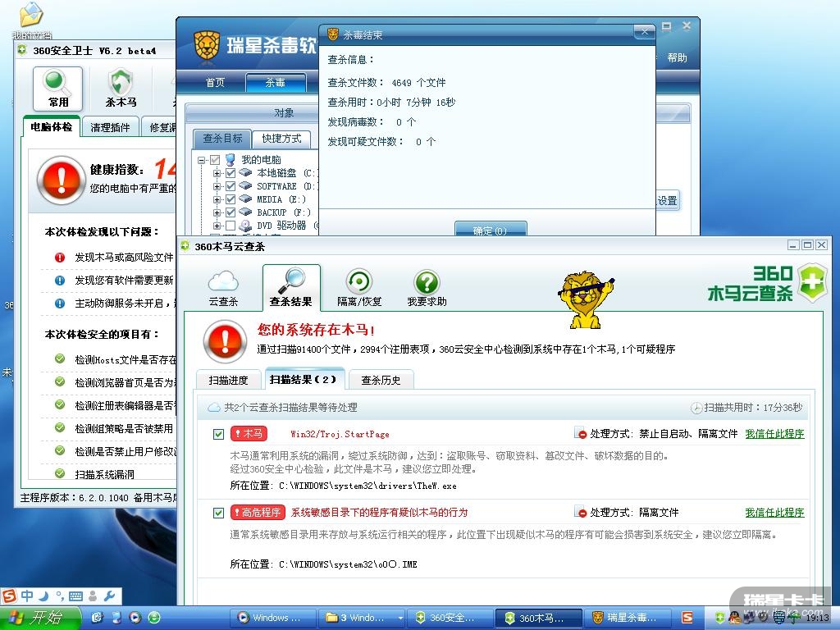Open 杀毒 tab in Rising antivirus
The height and width of the screenshot is (630, 840).
[276, 83]
